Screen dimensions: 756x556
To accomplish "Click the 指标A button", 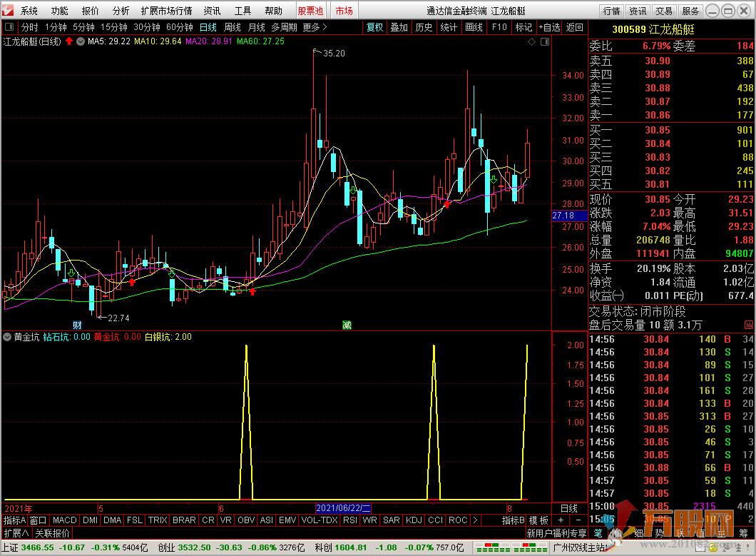I will (14, 520).
